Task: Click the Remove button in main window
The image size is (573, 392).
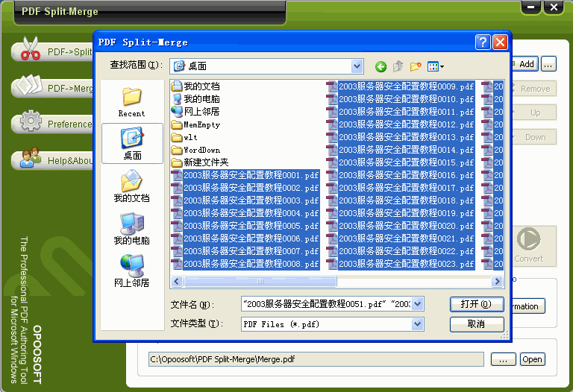Action: (534, 89)
